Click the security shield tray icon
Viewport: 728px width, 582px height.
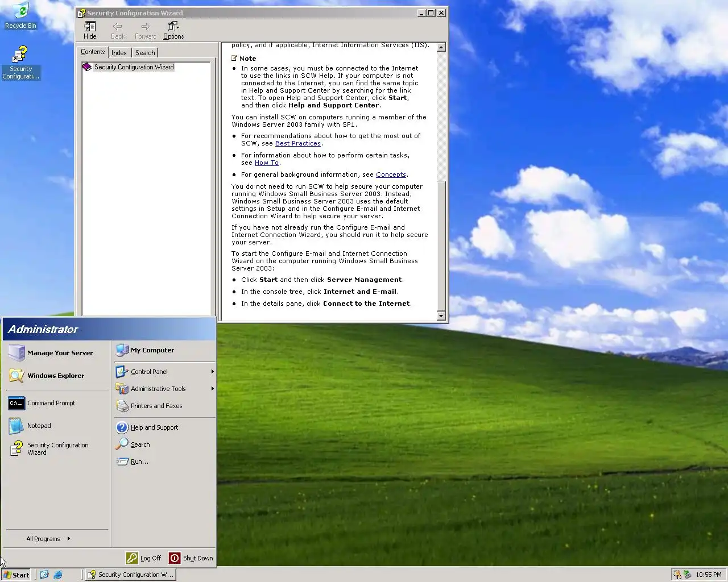[x=677, y=575]
